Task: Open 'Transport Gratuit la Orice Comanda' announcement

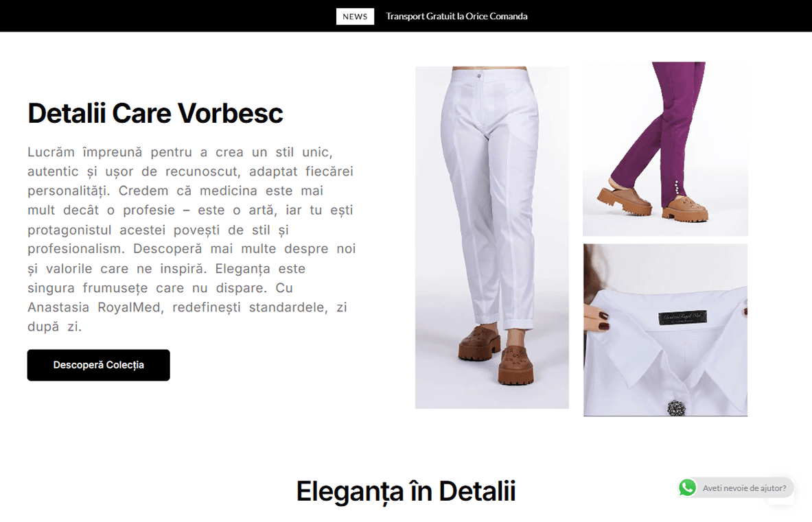Action: point(456,16)
